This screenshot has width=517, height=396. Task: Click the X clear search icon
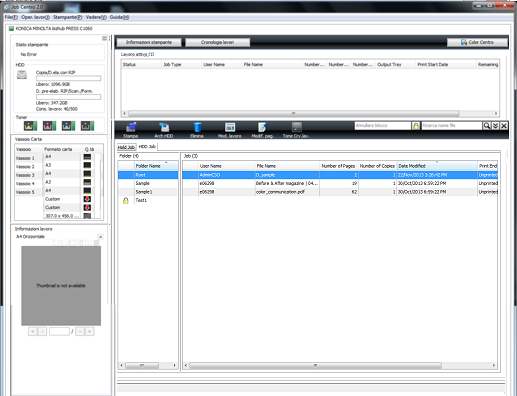click(504, 126)
